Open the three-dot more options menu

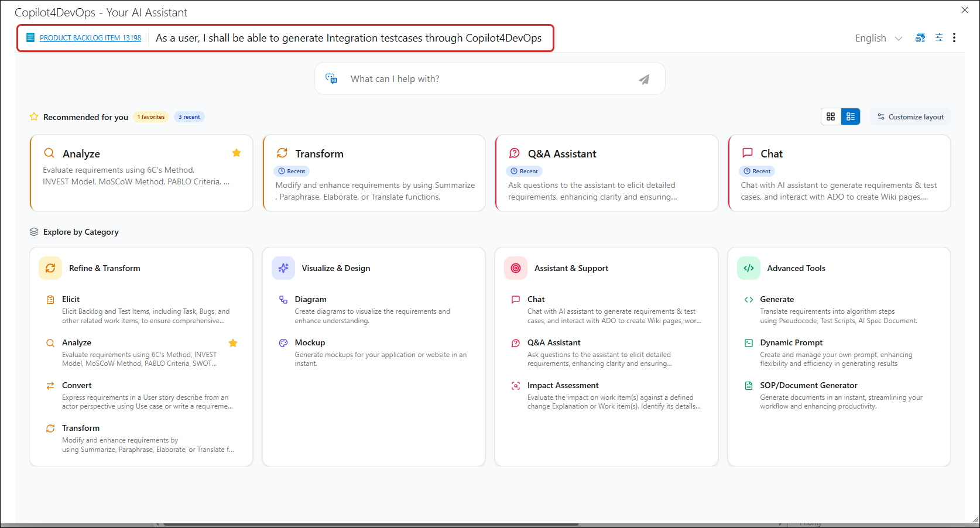click(x=954, y=37)
